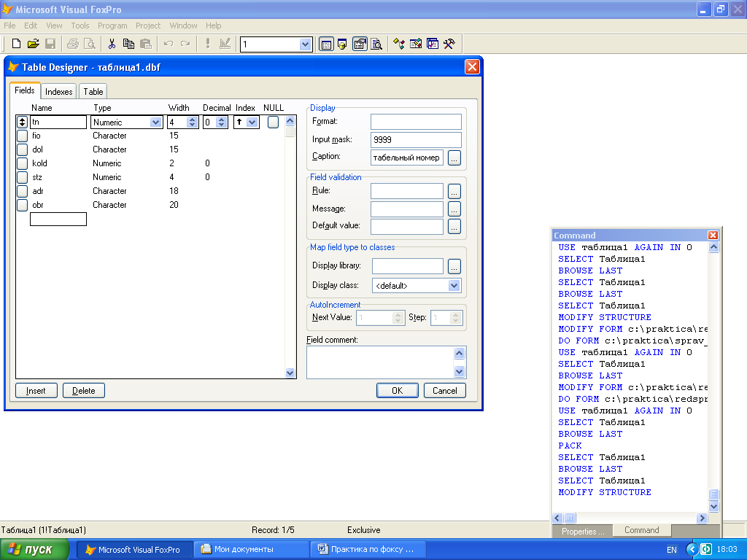This screenshot has width=747, height=560.
Task: Increase the Width spinner value
Action: [192, 120]
